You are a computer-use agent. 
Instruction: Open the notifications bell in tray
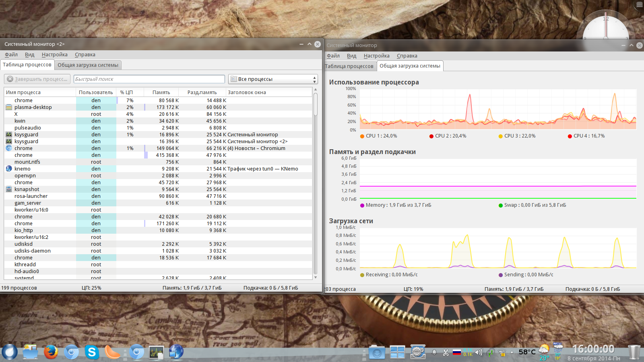[x=434, y=353]
